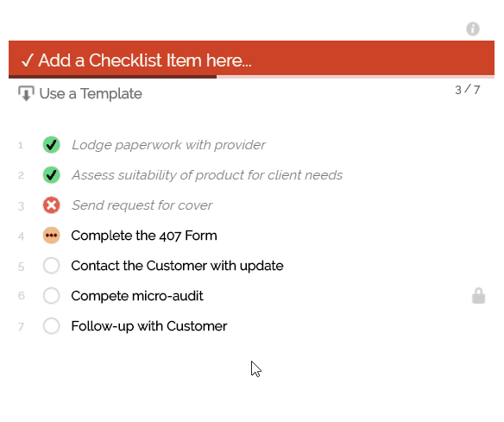Screen dimensions: 504x422
Task: Select the Complete the 407 Form text
Action: [x=144, y=236]
